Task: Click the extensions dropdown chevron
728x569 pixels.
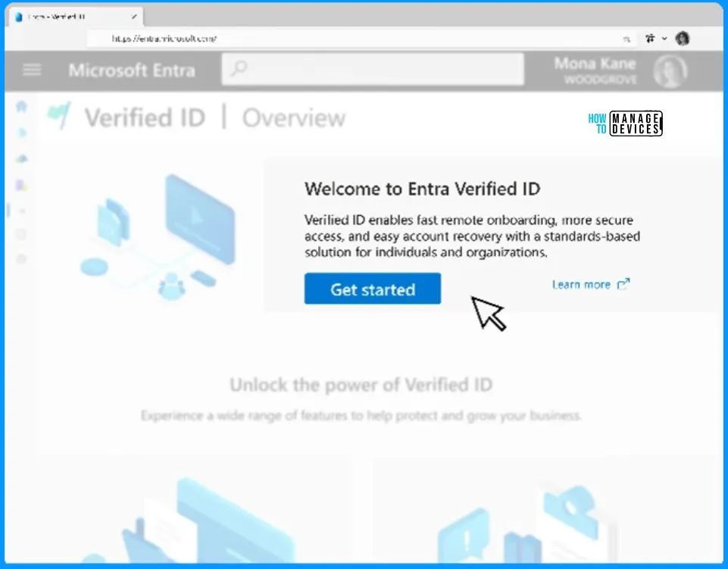Action: [x=664, y=39]
